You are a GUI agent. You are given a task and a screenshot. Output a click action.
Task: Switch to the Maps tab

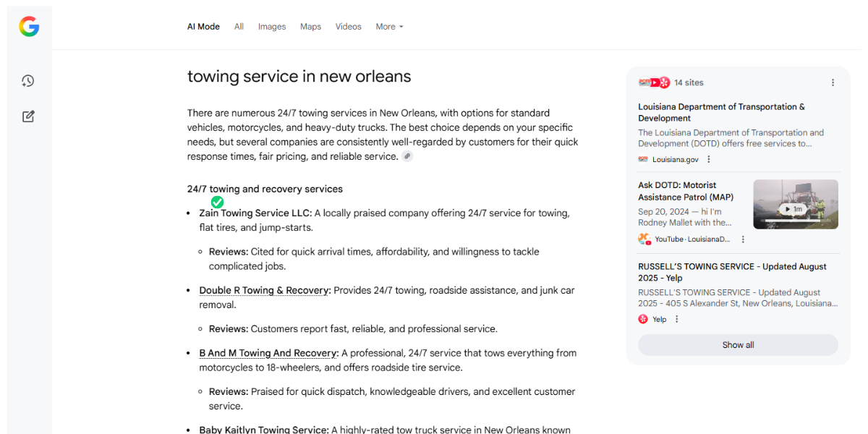(x=310, y=27)
